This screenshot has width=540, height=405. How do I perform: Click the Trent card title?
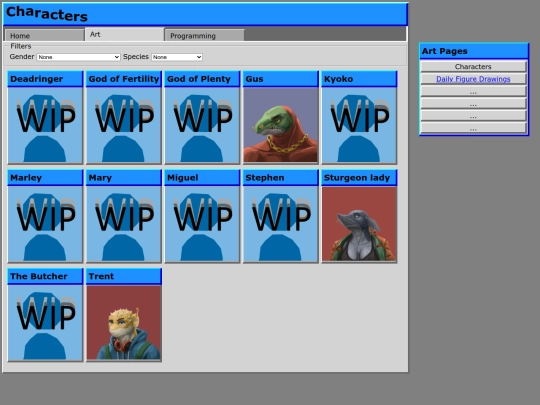[x=124, y=276]
